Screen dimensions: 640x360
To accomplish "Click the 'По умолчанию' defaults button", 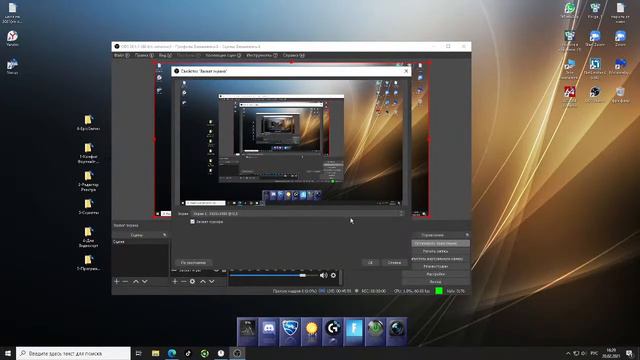I will [193, 262].
